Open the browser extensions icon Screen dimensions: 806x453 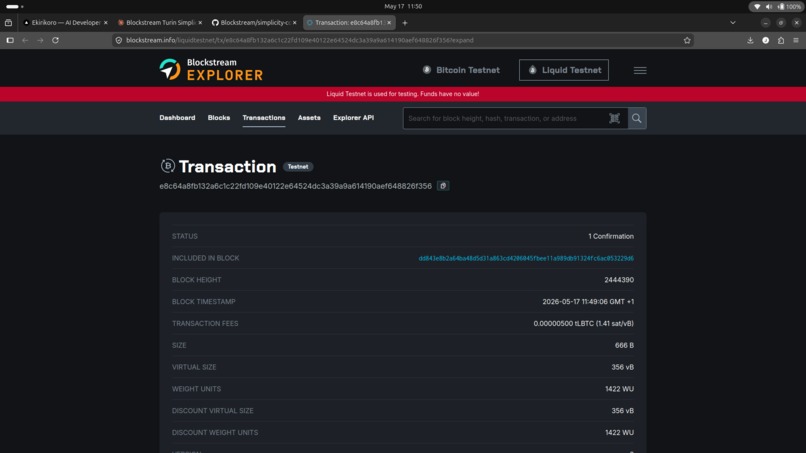point(781,40)
